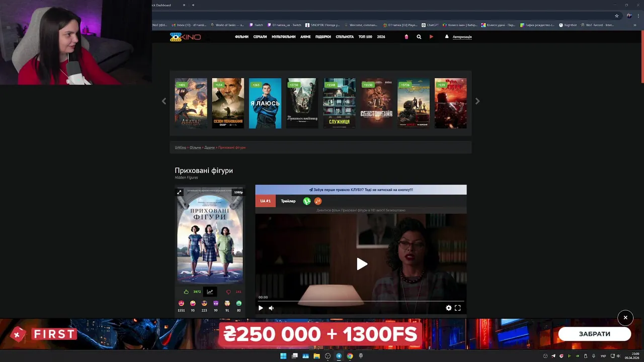The image size is (644, 362).
Task: Open the Підбірки menu
Action: coord(323,37)
